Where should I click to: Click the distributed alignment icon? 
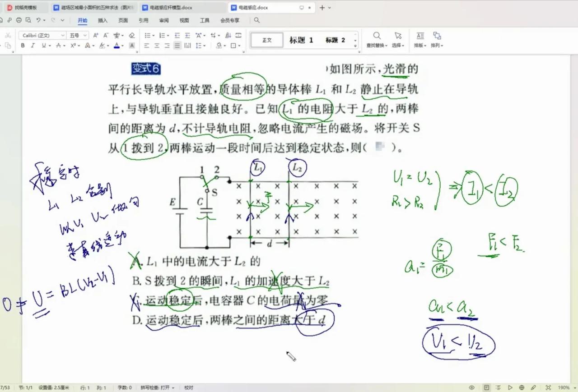click(x=187, y=46)
